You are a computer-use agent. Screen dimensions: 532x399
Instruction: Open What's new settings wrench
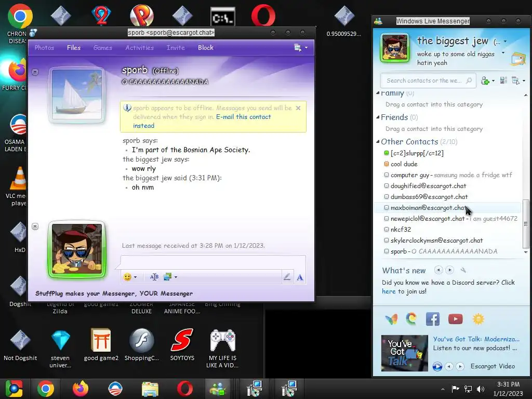point(463,270)
